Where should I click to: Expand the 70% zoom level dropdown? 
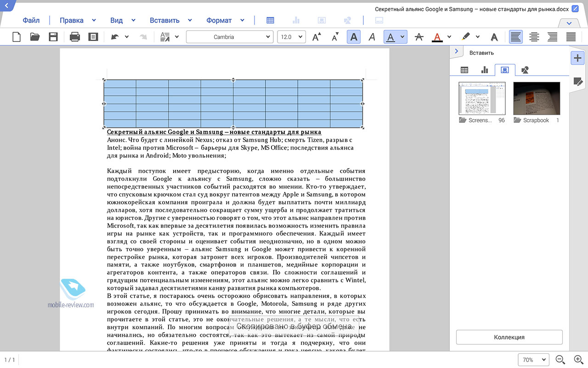click(533, 360)
